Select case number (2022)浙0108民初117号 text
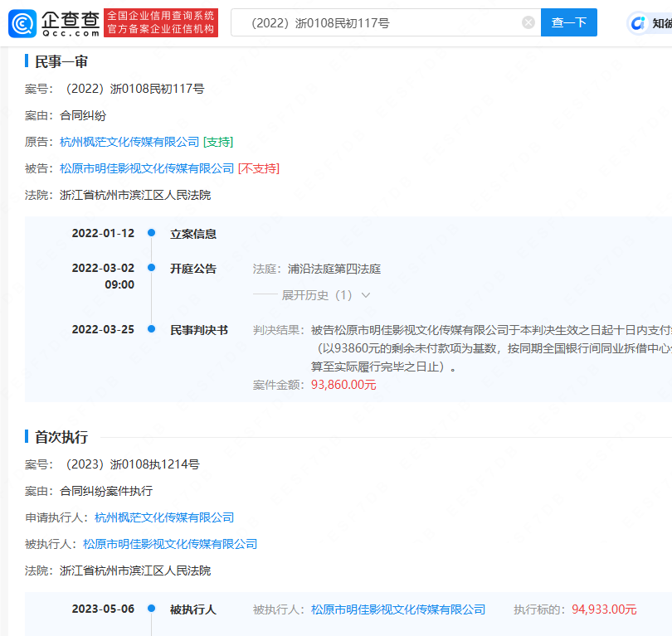Image resolution: width=672 pixels, height=636 pixels. pos(134,89)
